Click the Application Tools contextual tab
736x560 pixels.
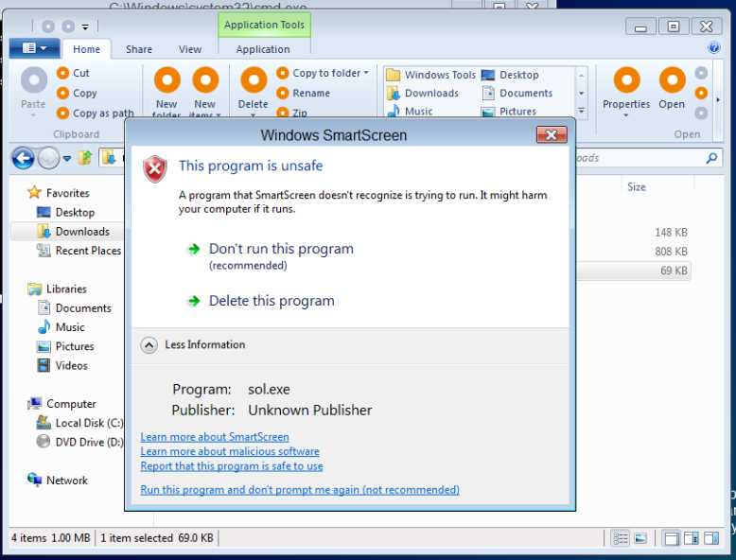click(264, 25)
